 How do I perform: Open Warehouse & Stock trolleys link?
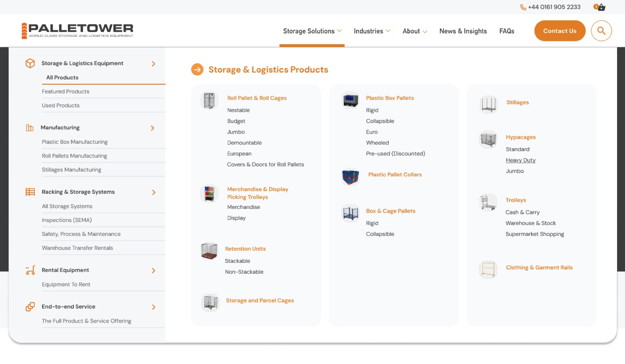click(x=530, y=223)
